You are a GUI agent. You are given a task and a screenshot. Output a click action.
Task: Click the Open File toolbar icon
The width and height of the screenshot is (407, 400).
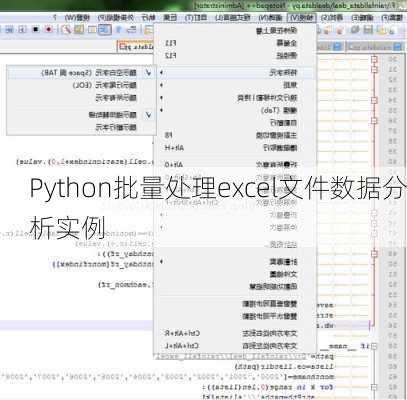382,30
